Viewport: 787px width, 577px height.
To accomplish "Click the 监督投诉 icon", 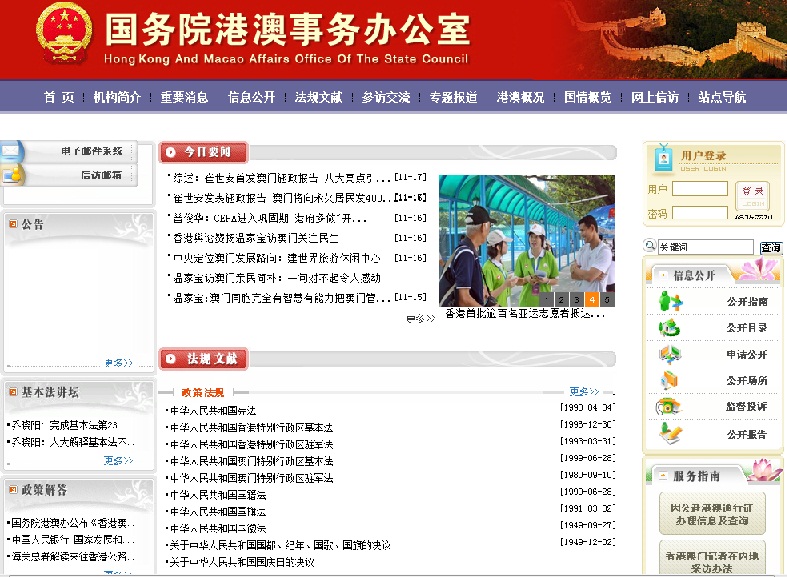I will [668, 407].
